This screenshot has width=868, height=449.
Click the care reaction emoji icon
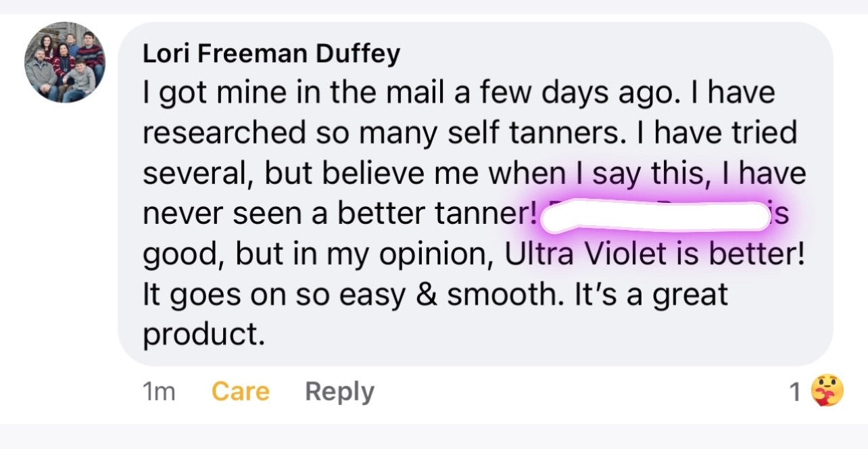(827, 391)
